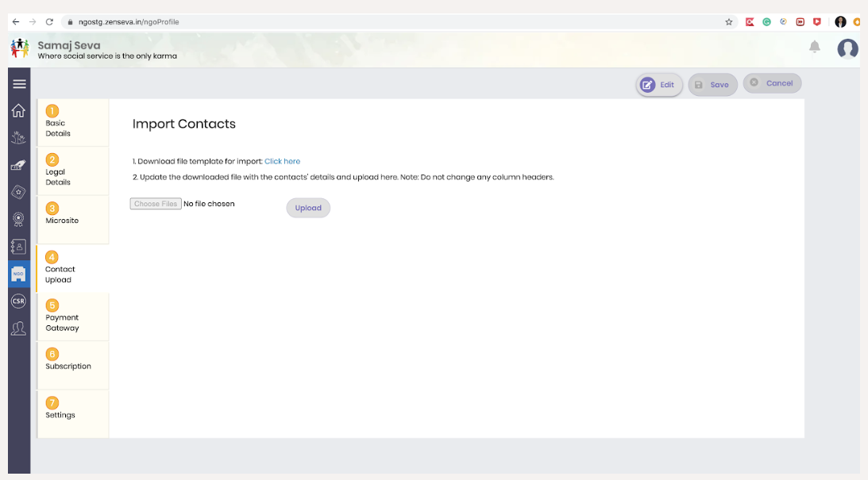Click the Save button

(712, 85)
